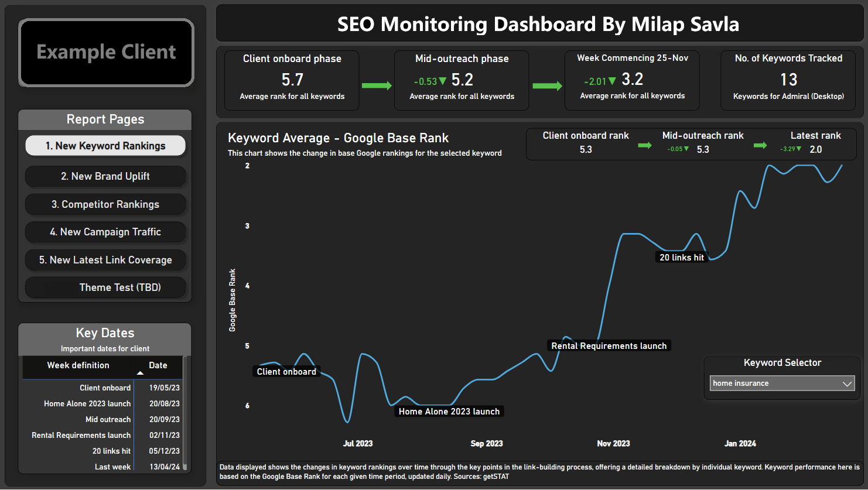Click the small arrow after Client onboard rank
This screenshot has width=868, height=490.
[645, 145]
